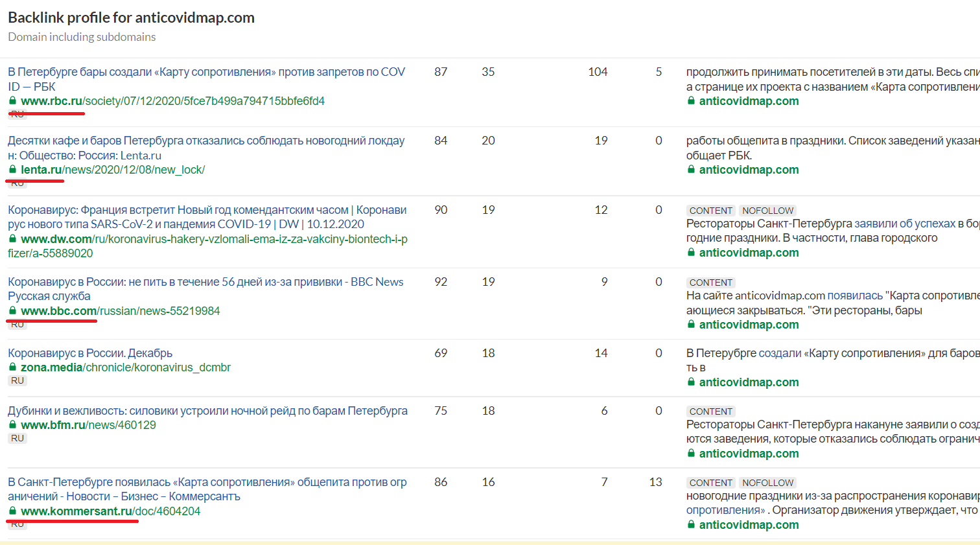980x545 pixels.
Task: Click the CONTENT tag in the bfm.ru row
Action: [x=711, y=412]
